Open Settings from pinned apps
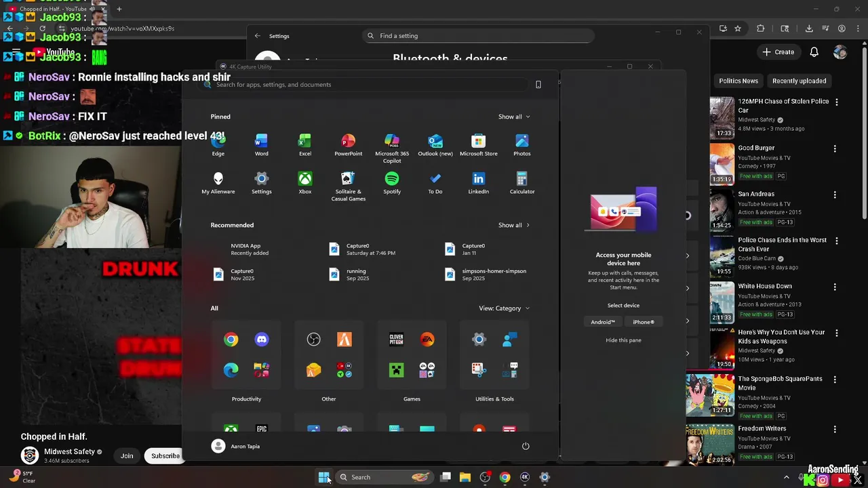 [261, 183]
